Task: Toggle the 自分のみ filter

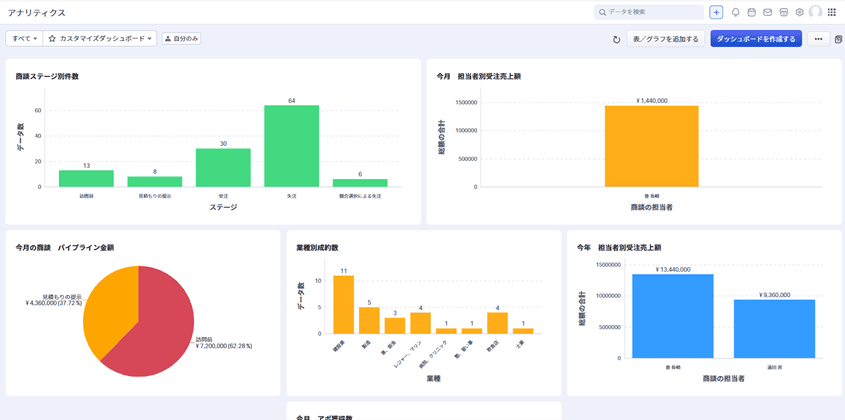Action: pyautogui.click(x=181, y=39)
